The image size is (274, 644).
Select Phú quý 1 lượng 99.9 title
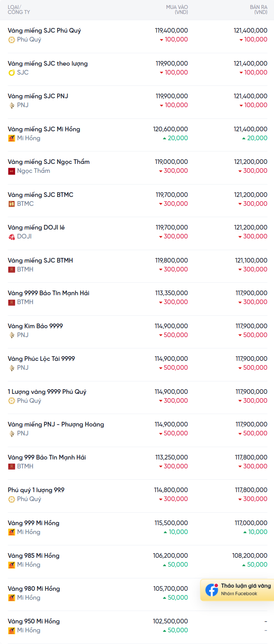pos(36,490)
